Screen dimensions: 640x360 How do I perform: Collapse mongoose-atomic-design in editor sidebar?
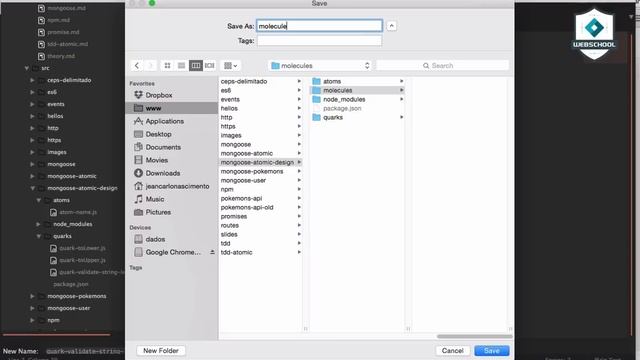[32, 188]
